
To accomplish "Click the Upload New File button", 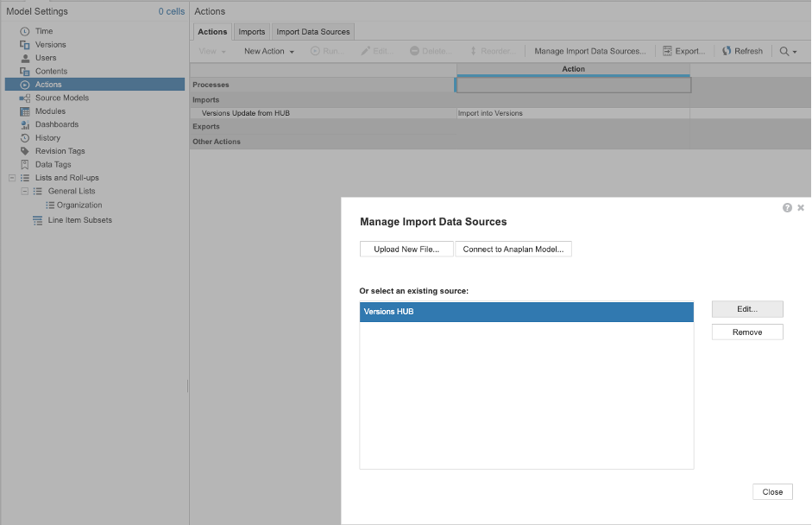I will [406, 250].
